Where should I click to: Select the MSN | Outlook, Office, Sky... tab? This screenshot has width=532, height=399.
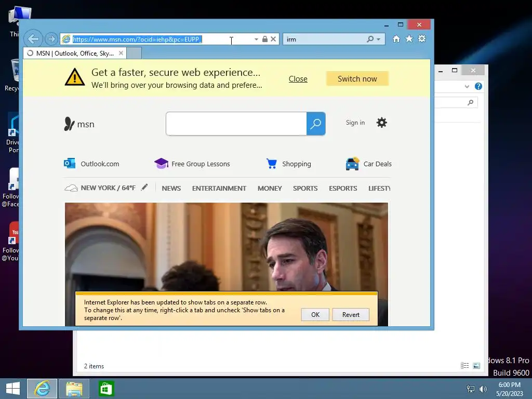pyautogui.click(x=75, y=54)
